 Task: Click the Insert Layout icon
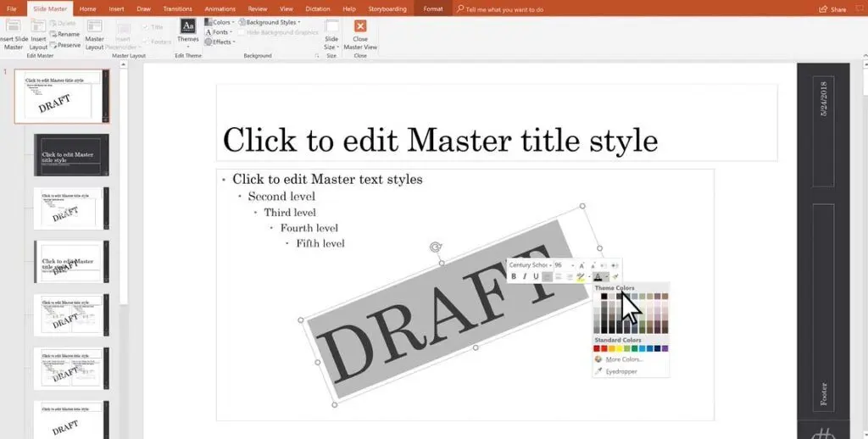(x=38, y=26)
